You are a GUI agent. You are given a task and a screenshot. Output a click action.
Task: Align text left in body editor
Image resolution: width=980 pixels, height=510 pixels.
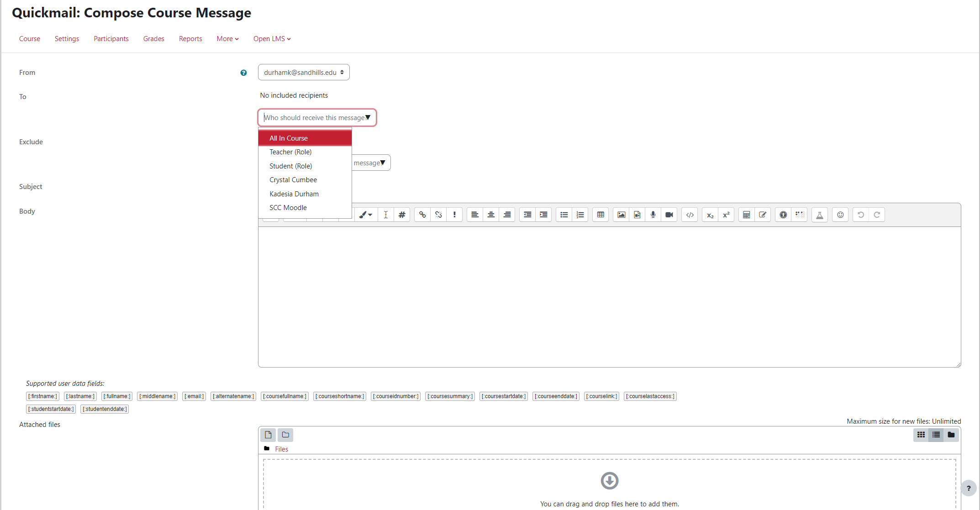tap(475, 215)
